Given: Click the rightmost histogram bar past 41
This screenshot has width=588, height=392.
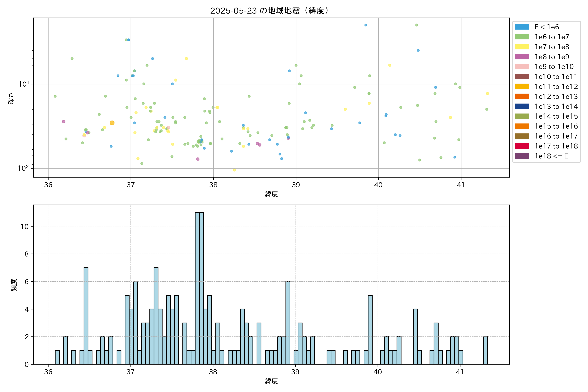Looking at the screenshot, I should point(485,350).
